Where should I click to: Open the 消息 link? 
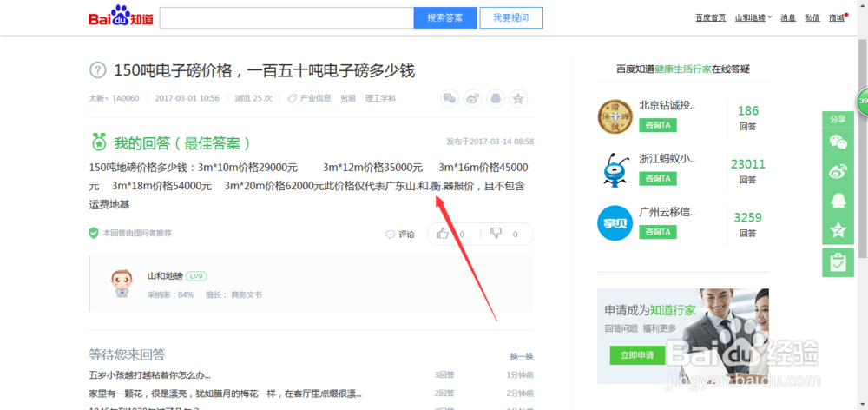(x=788, y=17)
